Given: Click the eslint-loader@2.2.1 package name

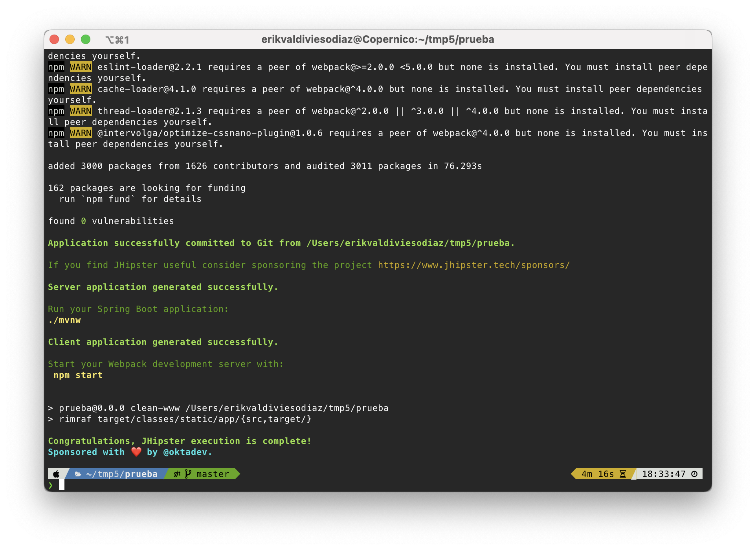Looking at the screenshot, I should click(150, 67).
